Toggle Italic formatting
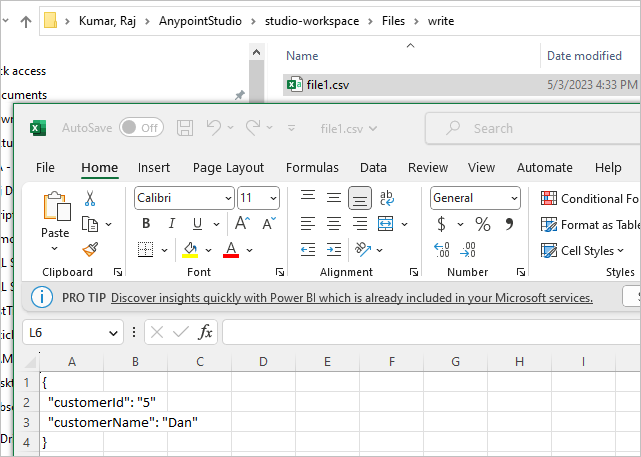 click(x=172, y=224)
